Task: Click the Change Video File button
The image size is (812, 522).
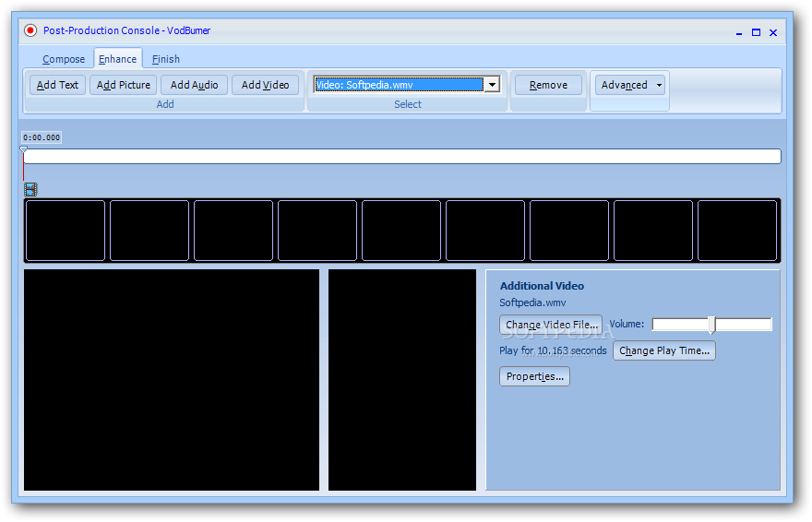Action: click(x=551, y=325)
